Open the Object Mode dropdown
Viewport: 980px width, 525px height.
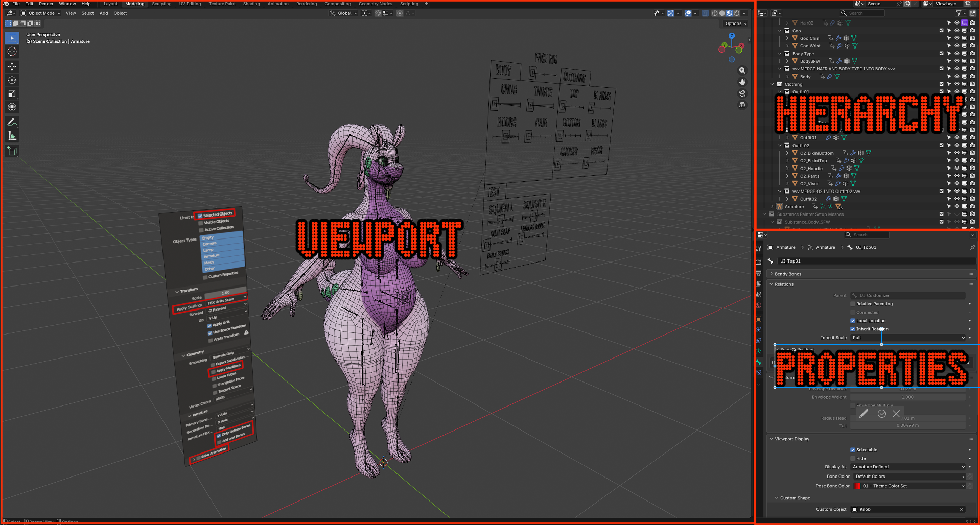40,13
